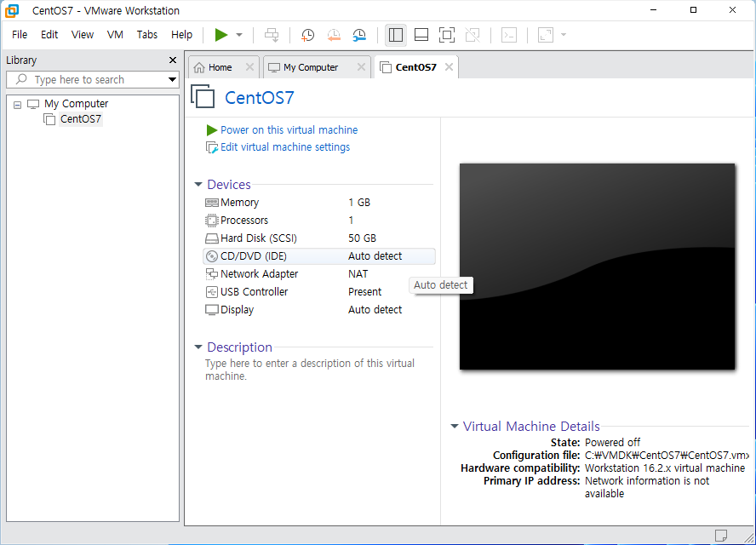Open the Help menu

tap(182, 35)
